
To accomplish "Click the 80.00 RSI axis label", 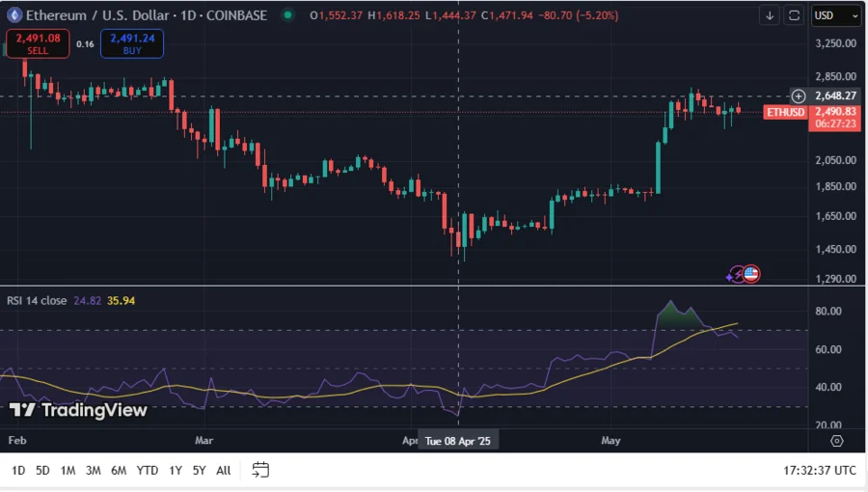I will pos(828,311).
